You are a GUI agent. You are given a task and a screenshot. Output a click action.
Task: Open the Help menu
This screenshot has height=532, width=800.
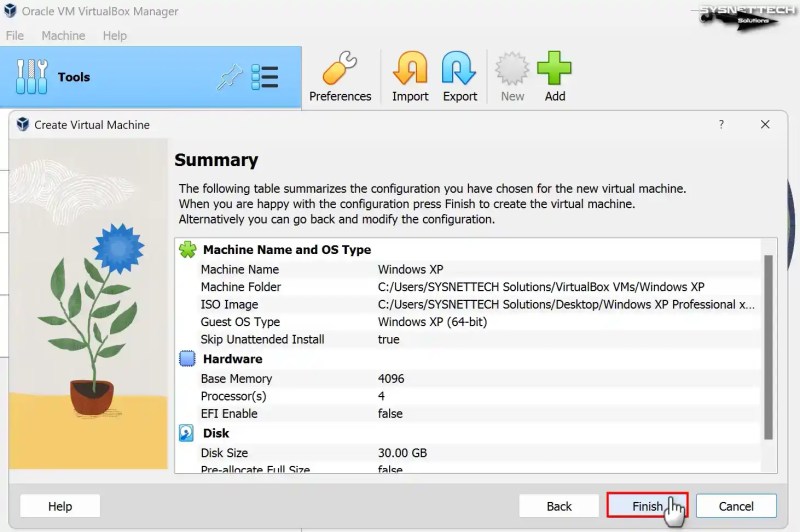coord(114,36)
